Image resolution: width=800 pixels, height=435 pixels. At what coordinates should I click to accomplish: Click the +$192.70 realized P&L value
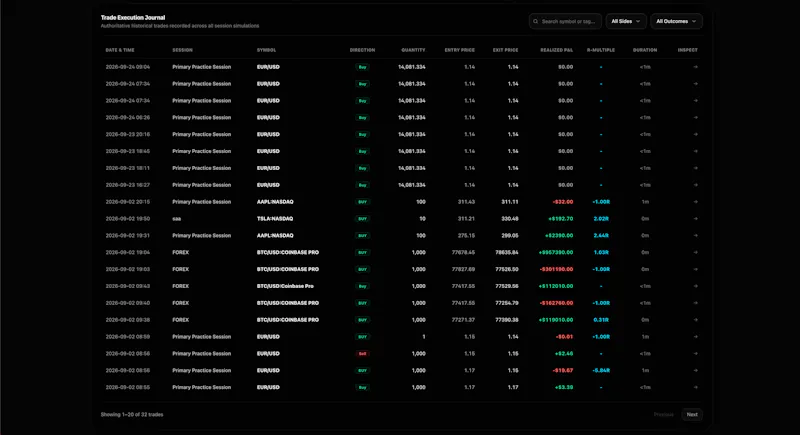tap(560, 218)
